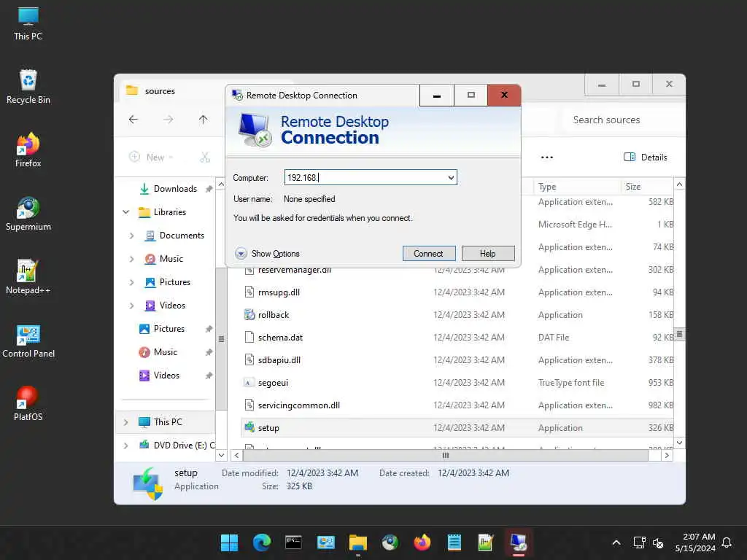Open the Computer combo box dropdown arrow

[x=451, y=178]
